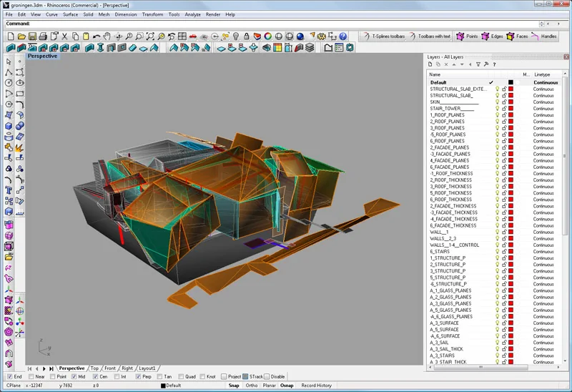Select the Pan hand tool

(x=107, y=36)
